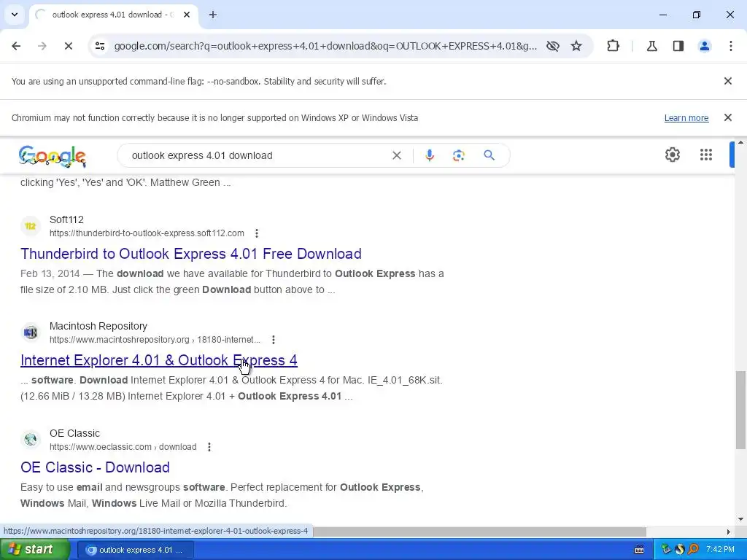
Task: Click the vertical scrollbar thumb
Action: point(741,410)
